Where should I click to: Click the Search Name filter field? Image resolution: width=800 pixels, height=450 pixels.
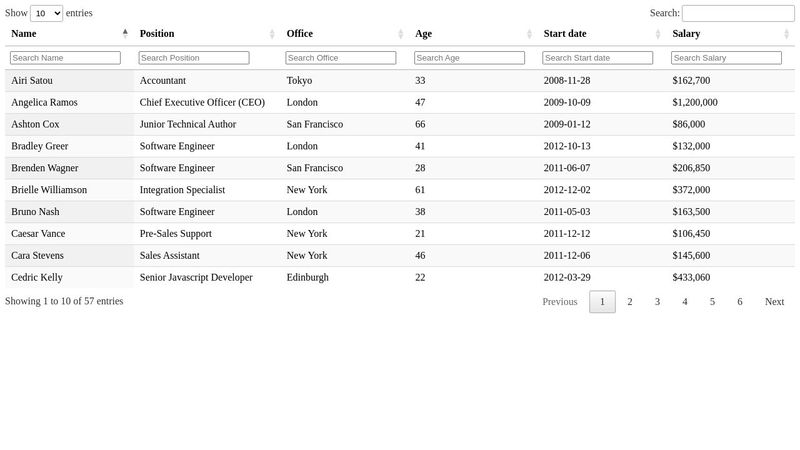coord(65,58)
